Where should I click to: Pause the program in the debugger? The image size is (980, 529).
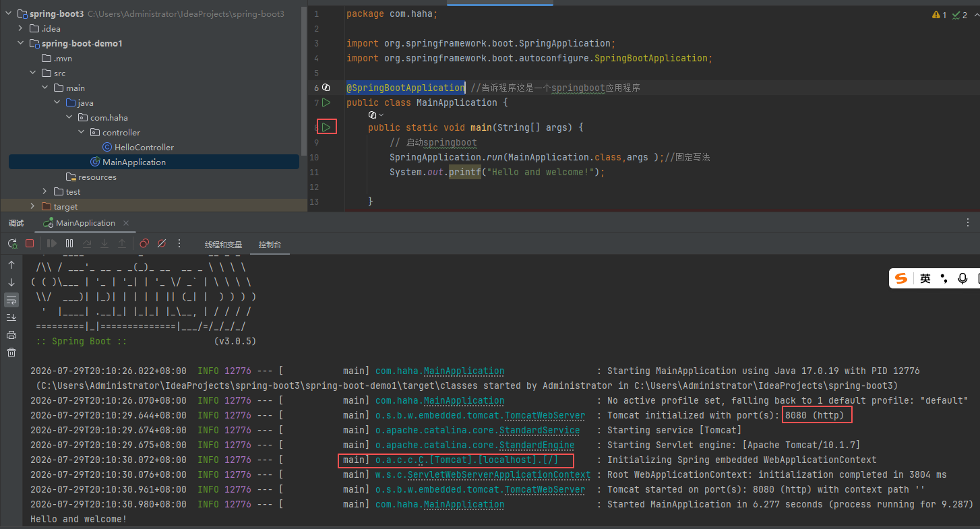(x=69, y=243)
